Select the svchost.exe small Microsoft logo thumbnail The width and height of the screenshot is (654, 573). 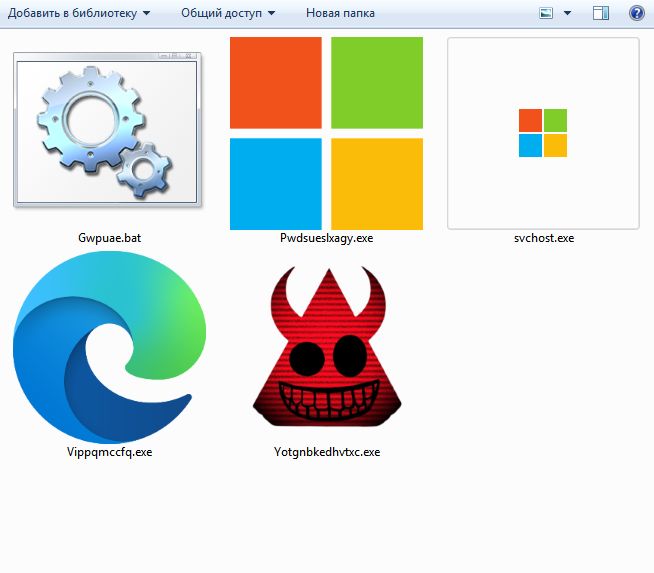coord(543,133)
